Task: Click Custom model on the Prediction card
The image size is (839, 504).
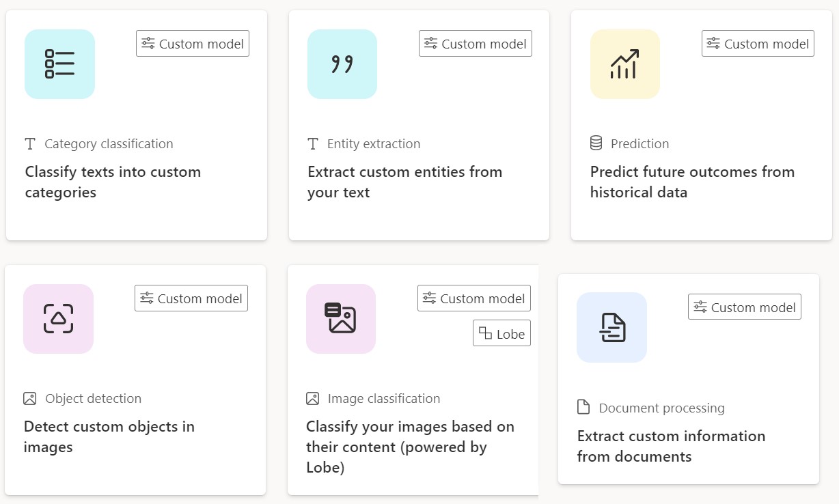Action: (758, 43)
